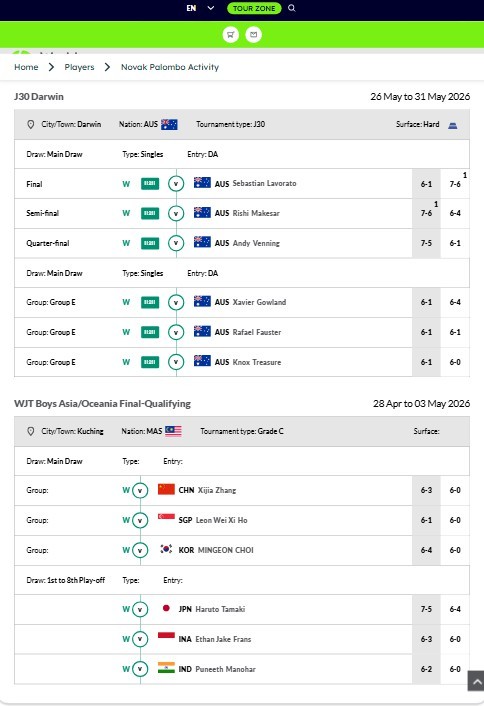Click the chevron next to EN

(210, 8)
